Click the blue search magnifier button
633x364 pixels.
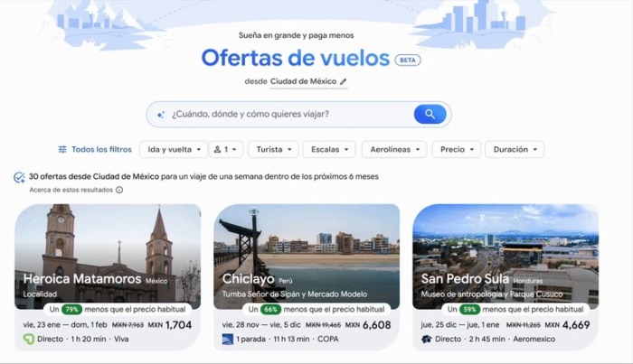[430, 115]
